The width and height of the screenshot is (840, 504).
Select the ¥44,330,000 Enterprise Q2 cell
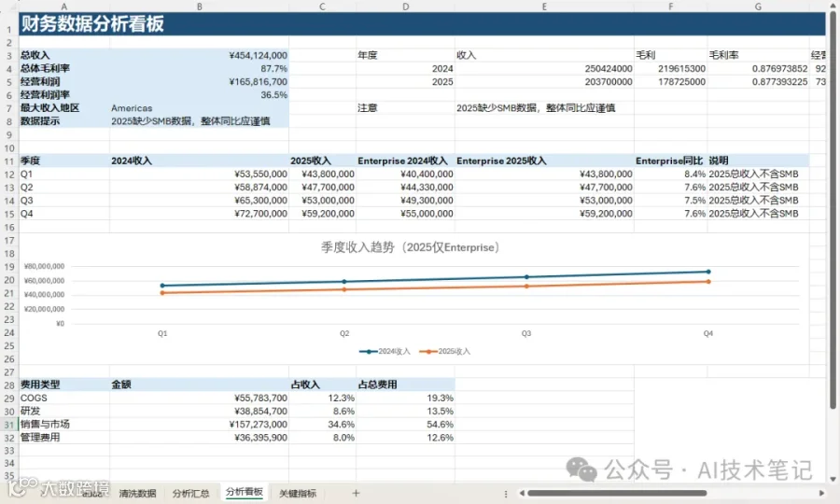click(406, 188)
